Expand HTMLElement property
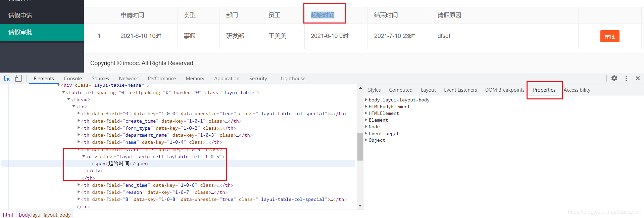Image resolution: width=644 pixels, height=218 pixels. pos(366,113)
